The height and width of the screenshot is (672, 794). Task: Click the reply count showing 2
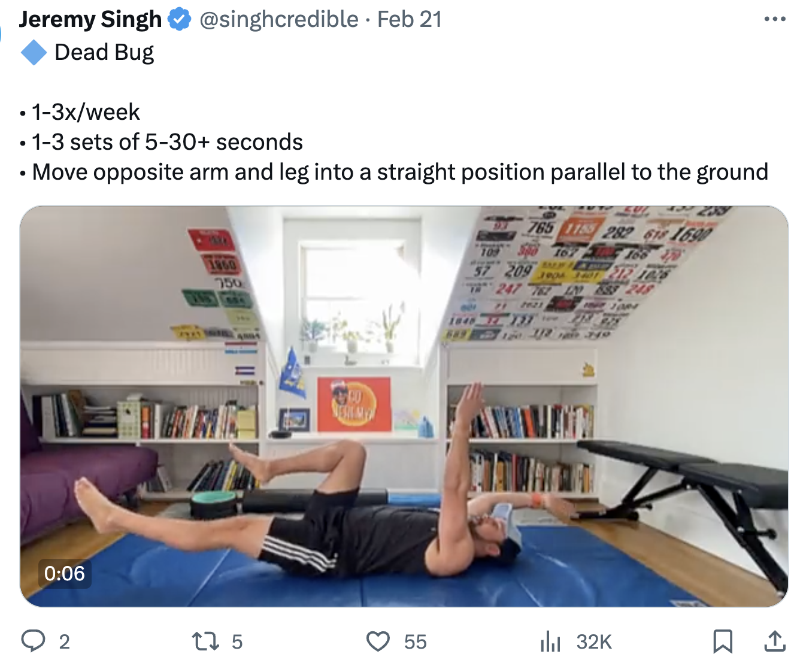click(65, 642)
